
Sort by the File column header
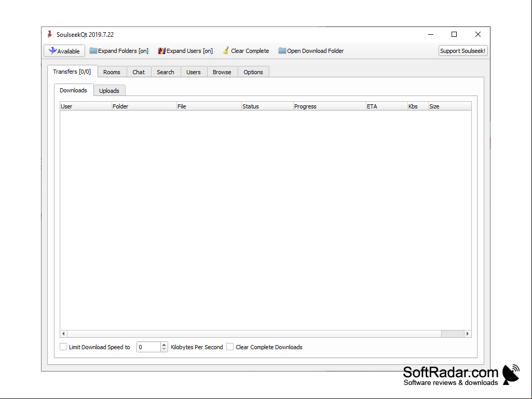pos(209,106)
